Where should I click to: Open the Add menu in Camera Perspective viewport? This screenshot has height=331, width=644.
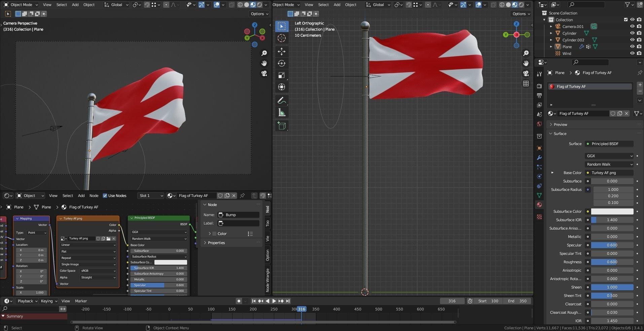pos(75,5)
